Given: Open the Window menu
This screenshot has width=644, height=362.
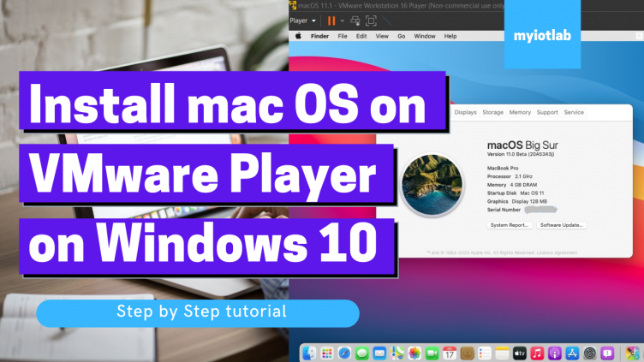Looking at the screenshot, I should pos(424,36).
